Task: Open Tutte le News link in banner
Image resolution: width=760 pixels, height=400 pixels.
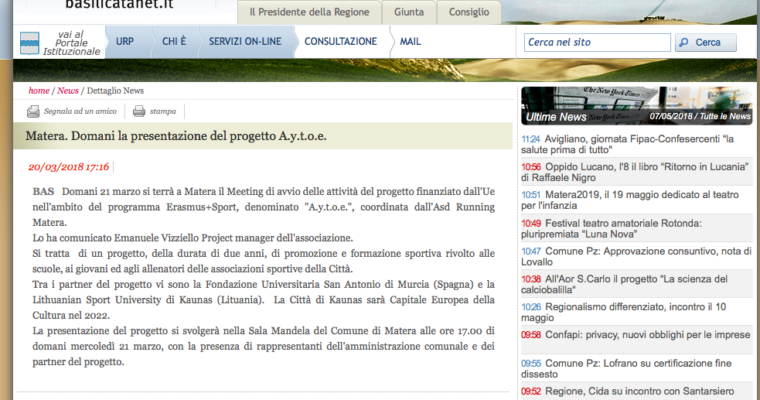Action: click(x=725, y=116)
